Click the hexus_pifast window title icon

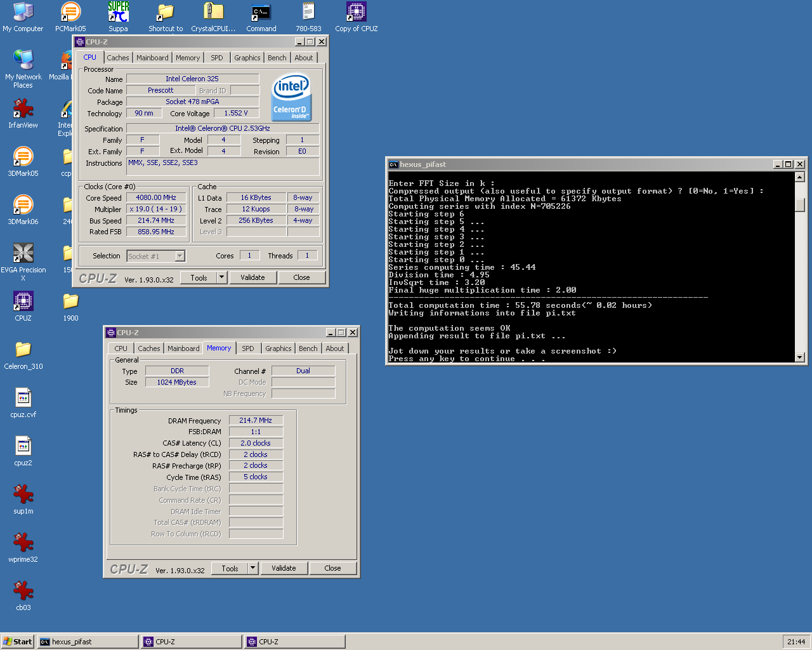coord(393,164)
